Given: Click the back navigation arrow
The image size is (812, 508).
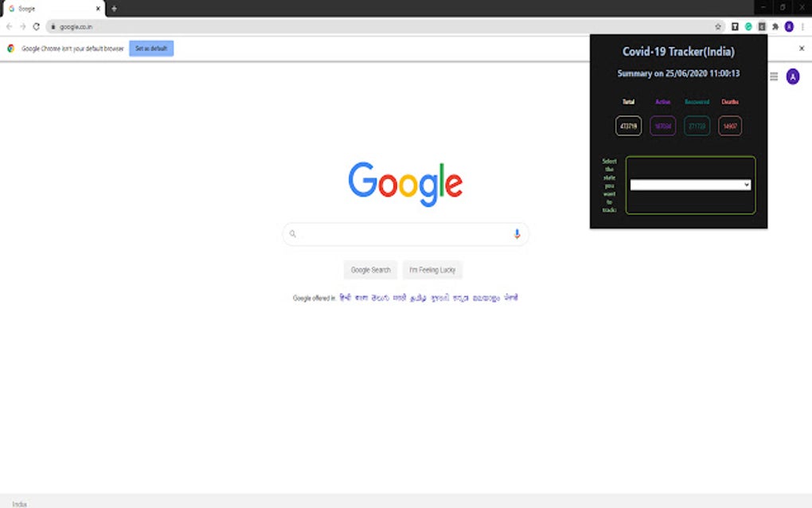Looking at the screenshot, I should tap(9, 25).
